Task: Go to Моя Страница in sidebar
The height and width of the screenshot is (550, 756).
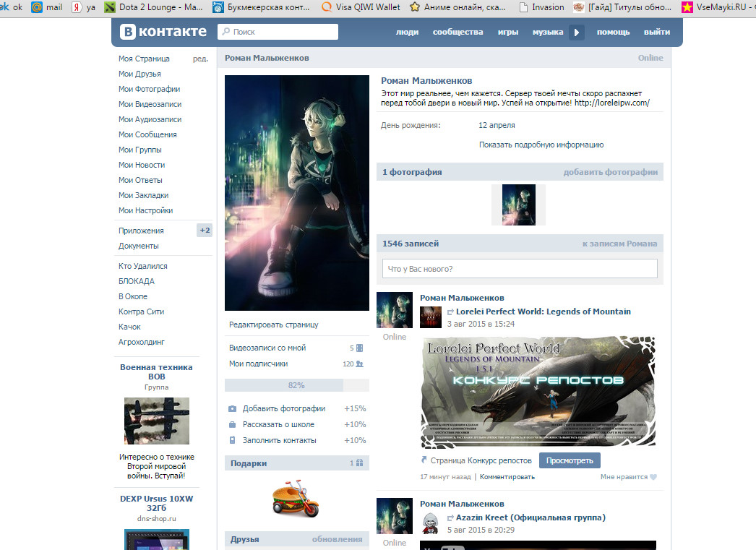Action: pyautogui.click(x=144, y=59)
